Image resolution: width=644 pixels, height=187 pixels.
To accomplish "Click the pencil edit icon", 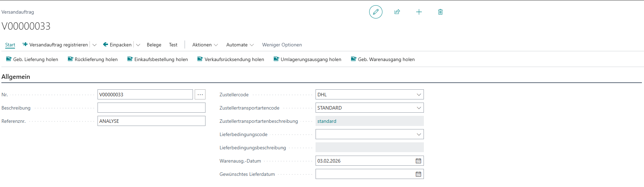I will click(375, 12).
